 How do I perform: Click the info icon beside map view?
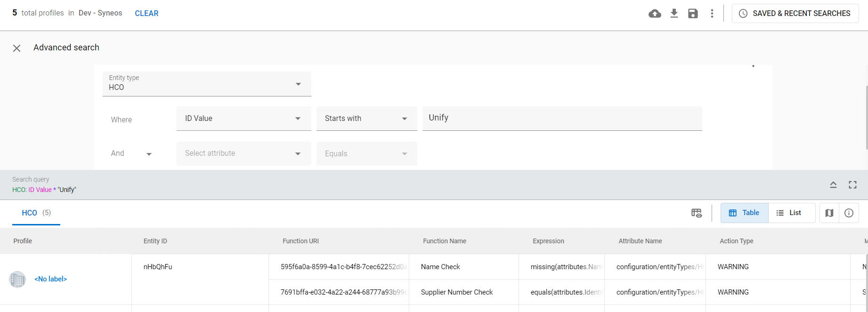(849, 213)
